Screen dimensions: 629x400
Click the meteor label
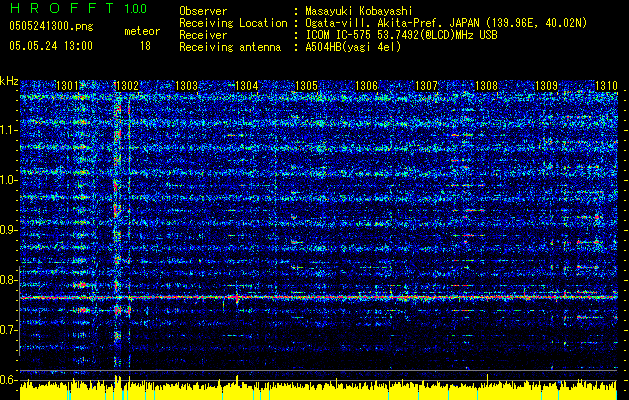pos(142,31)
